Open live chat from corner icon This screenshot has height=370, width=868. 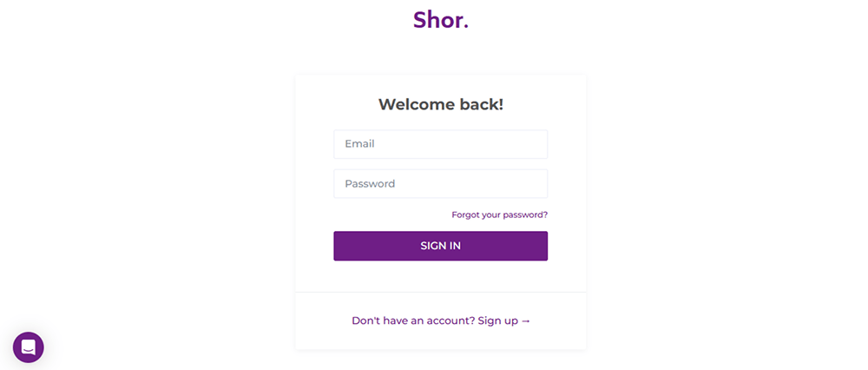[28, 347]
